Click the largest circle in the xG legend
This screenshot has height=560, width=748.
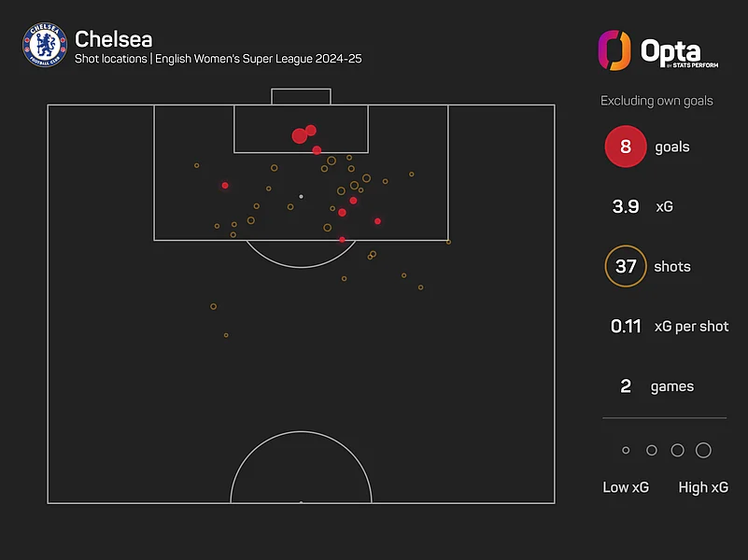tap(703, 451)
